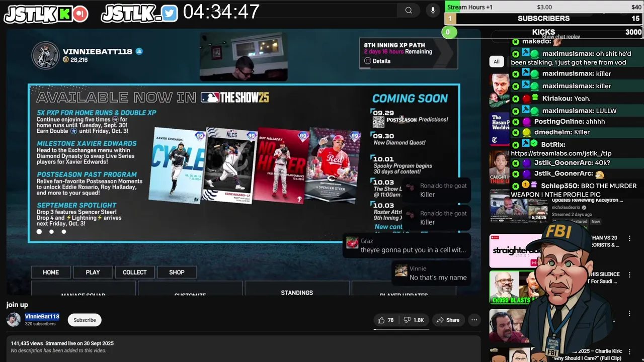
Task: Select the HOME game menu tab
Action: point(51,272)
